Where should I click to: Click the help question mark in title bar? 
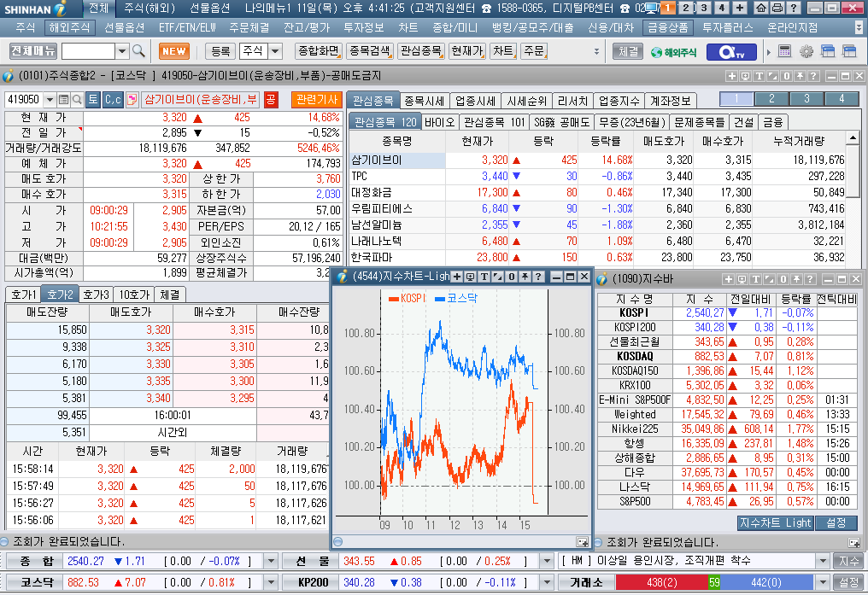click(x=793, y=8)
